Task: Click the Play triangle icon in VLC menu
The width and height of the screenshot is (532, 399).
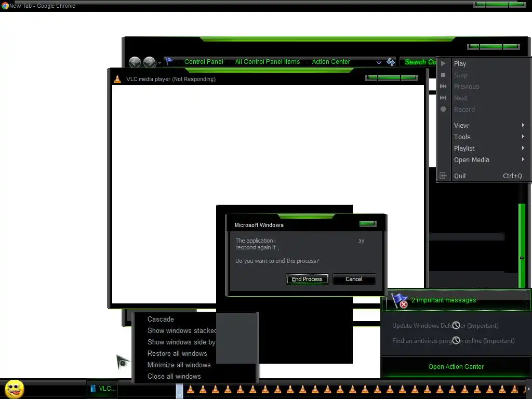Action: tap(443, 63)
